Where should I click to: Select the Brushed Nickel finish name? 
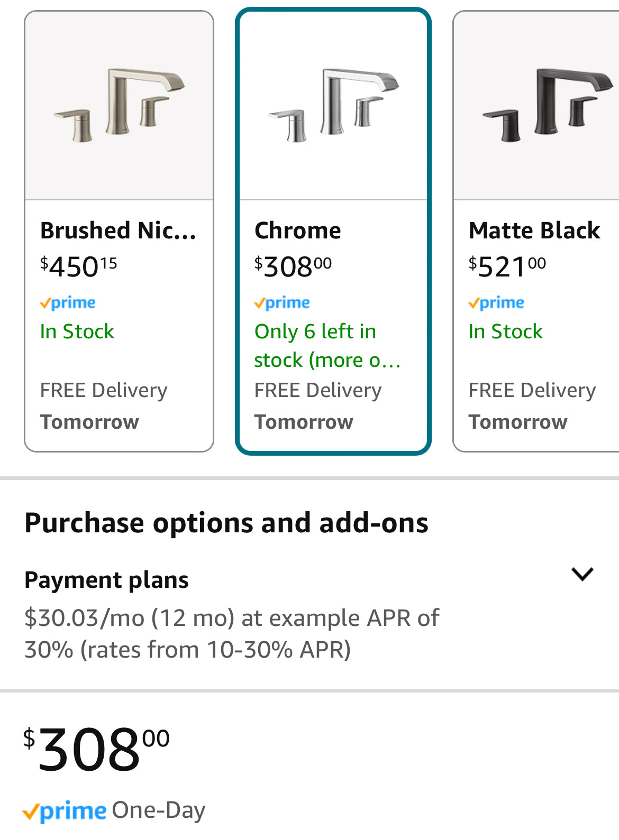click(x=118, y=230)
